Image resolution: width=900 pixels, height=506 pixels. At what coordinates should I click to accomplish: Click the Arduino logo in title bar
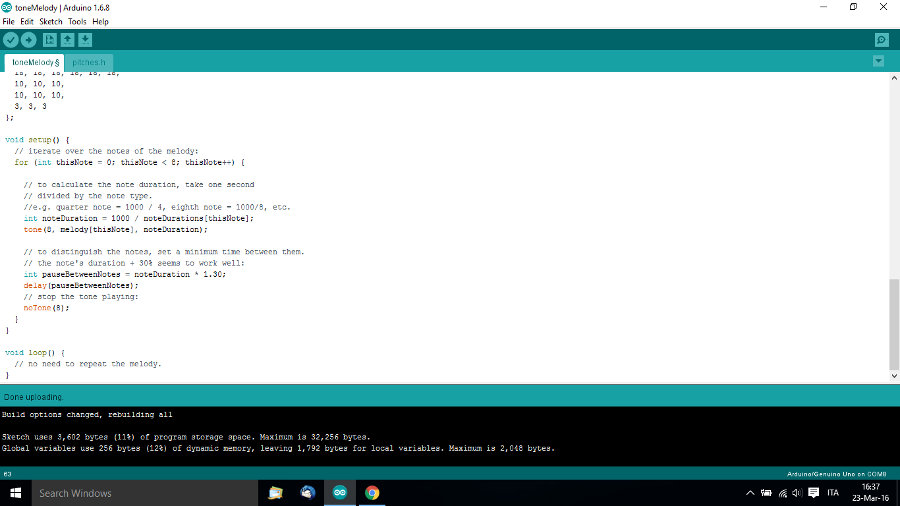pyautogui.click(x=6, y=7)
